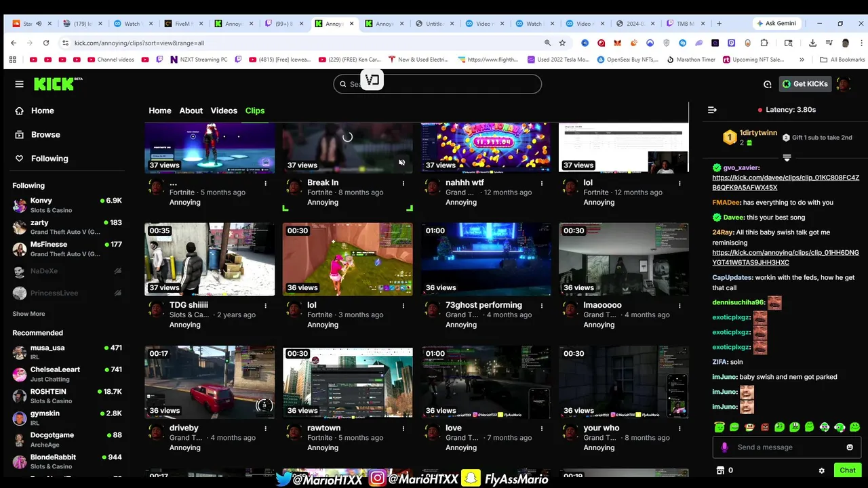Click the browser back arrow

click(x=14, y=43)
